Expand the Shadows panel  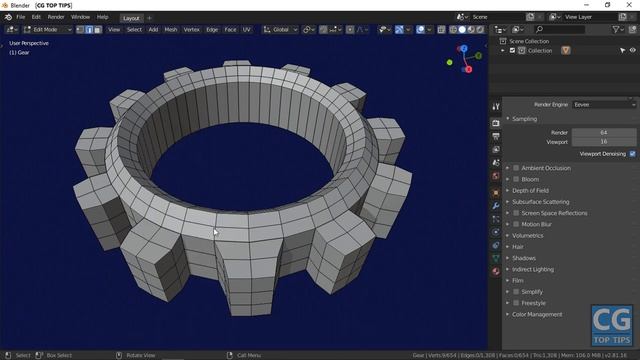pos(524,258)
